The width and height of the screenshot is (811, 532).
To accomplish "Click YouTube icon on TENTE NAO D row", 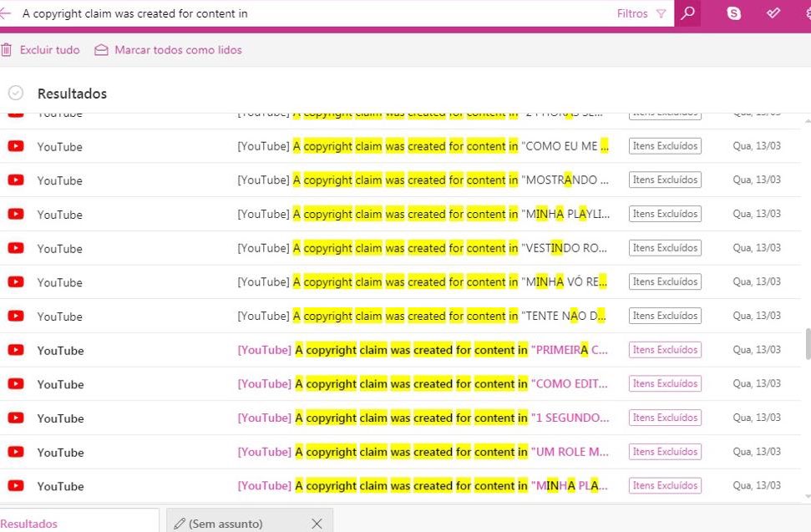I will (x=16, y=316).
